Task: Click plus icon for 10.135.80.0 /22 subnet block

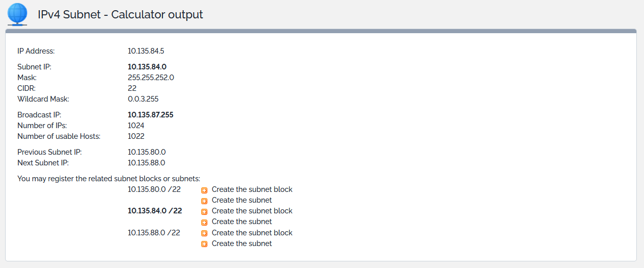Action: pyautogui.click(x=204, y=190)
